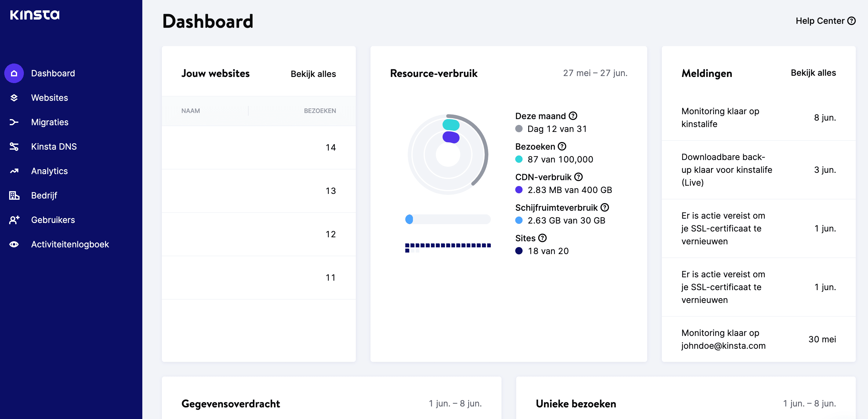Open the Help Center question mark icon
This screenshot has width=868, height=419.
click(x=852, y=21)
